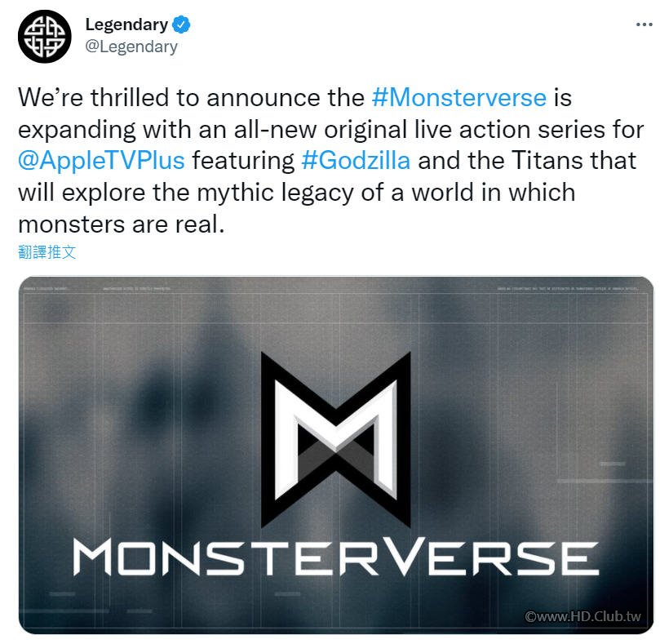Open the Legendary profile avatar
This screenshot has height=644, width=660.
pyautogui.click(x=45, y=37)
